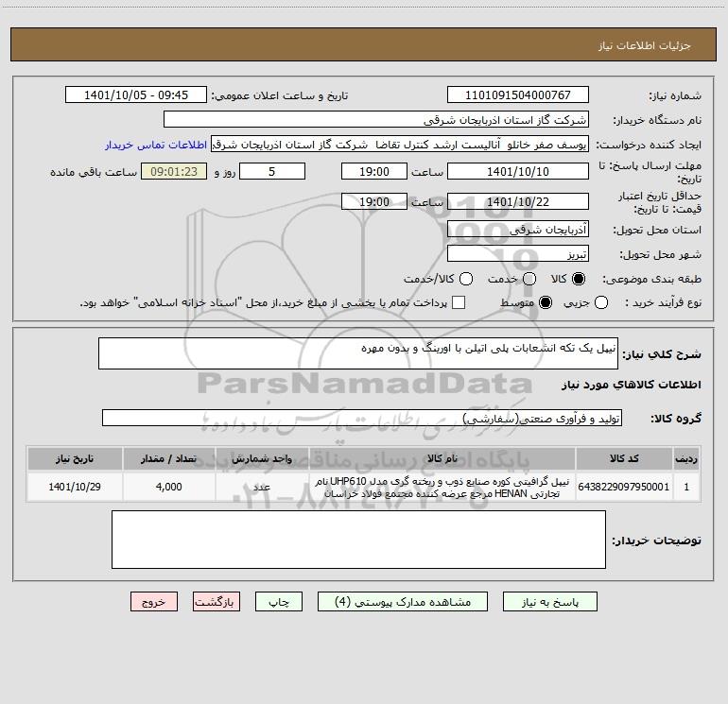Click the section title 'اطلاعات کالاهای مورد نیاز'
This screenshot has width=728, height=704.
click(631, 385)
